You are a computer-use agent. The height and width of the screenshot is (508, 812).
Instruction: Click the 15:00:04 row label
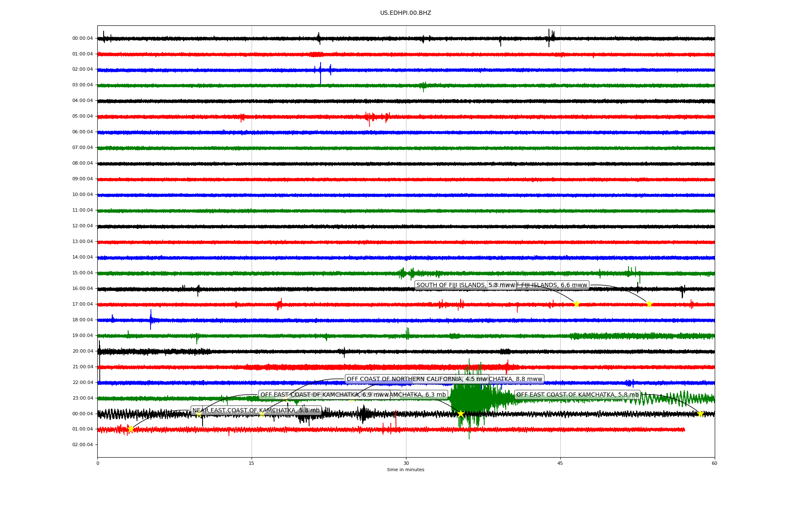tap(82, 273)
